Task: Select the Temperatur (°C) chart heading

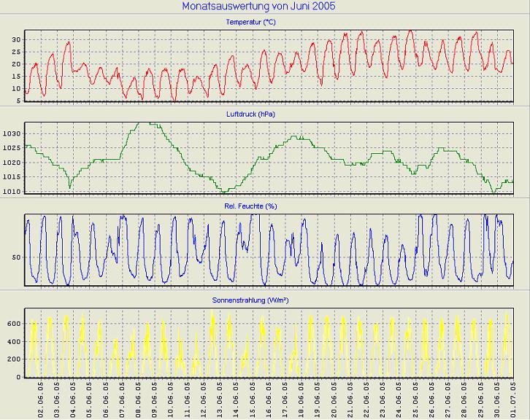Action: (x=250, y=23)
